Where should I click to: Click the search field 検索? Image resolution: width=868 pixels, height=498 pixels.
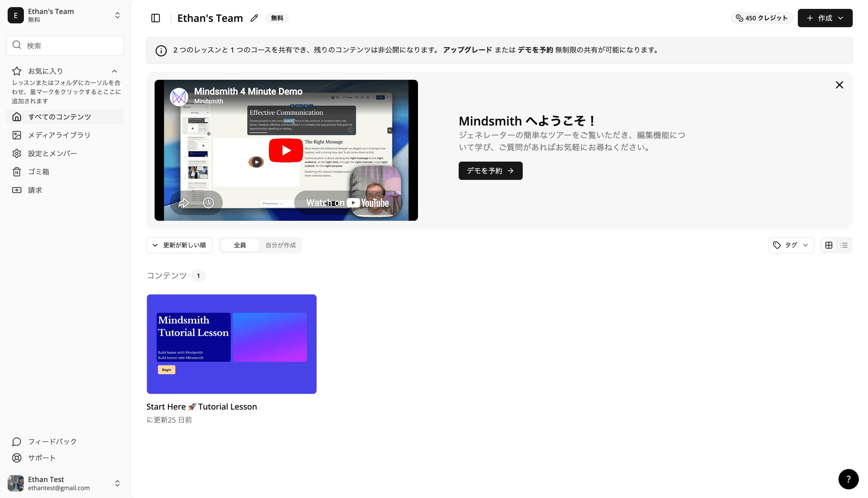pyautogui.click(x=65, y=45)
